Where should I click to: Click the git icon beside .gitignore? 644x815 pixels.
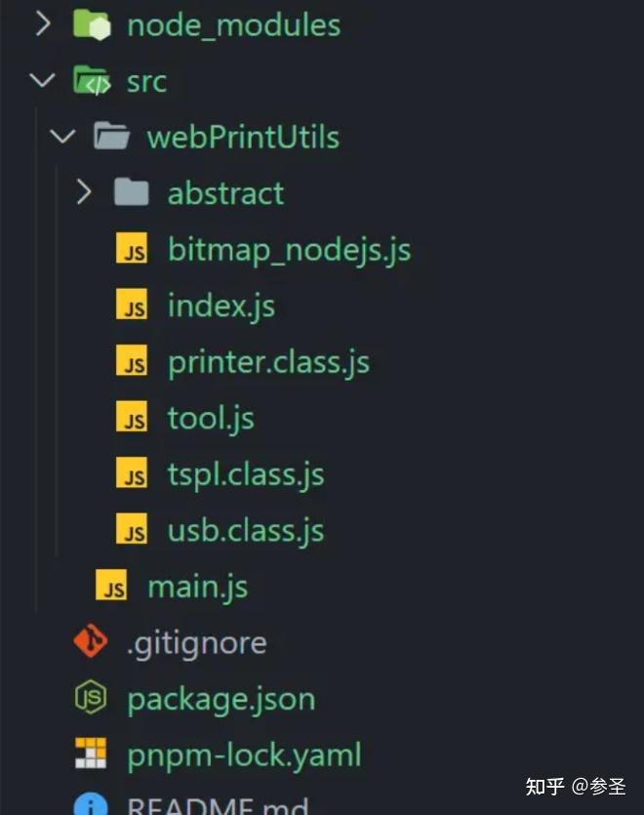click(91, 642)
